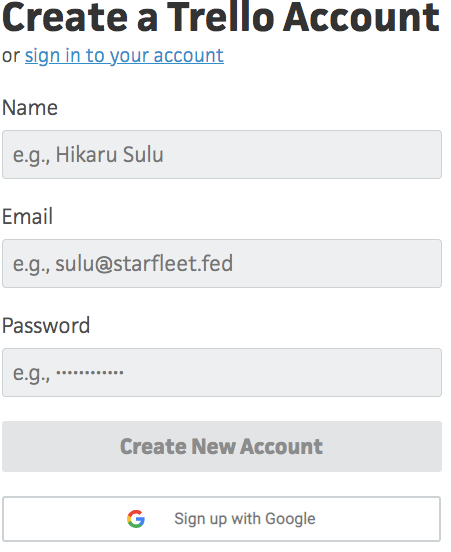
Task: Open the sign in to your account link
Action: coord(124,56)
